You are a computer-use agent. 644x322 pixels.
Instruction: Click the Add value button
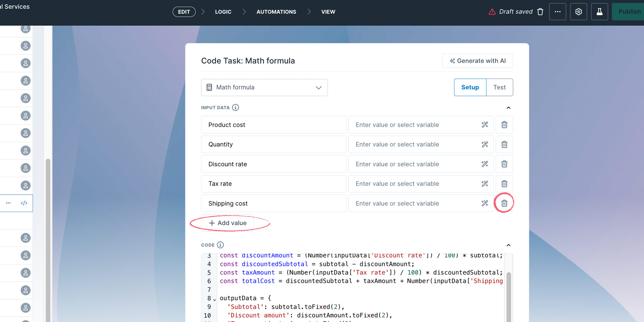(x=228, y=223)
